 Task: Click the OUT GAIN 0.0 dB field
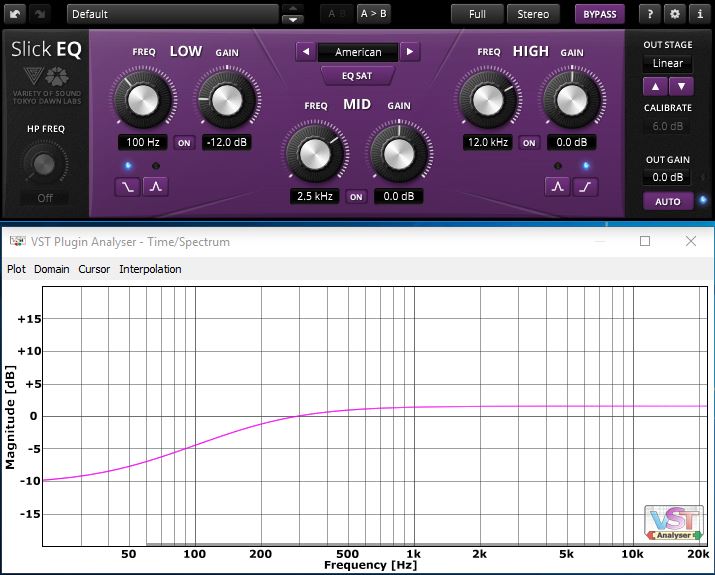coord(668,177)
